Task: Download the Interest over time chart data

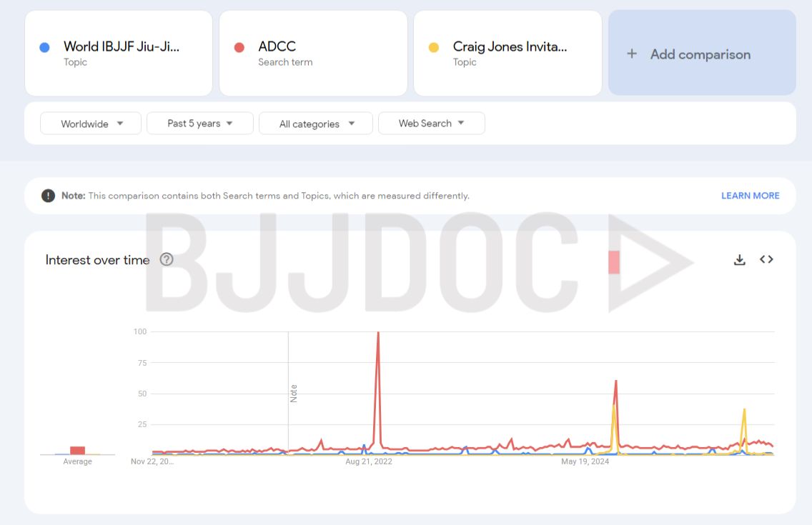Action: [x=739, y=260]
